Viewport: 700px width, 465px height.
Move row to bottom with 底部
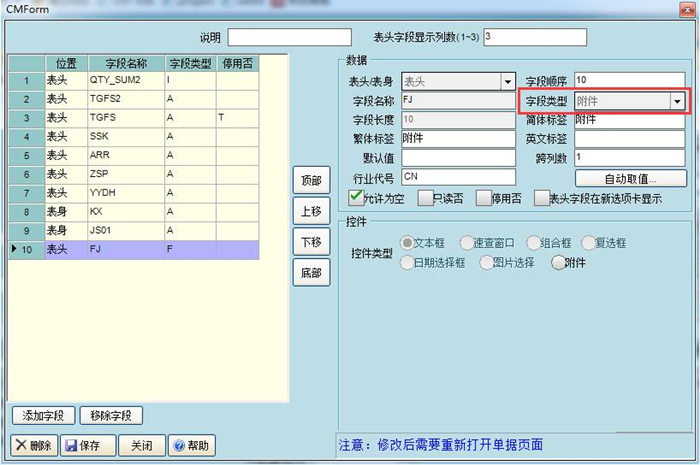point(311,272)
